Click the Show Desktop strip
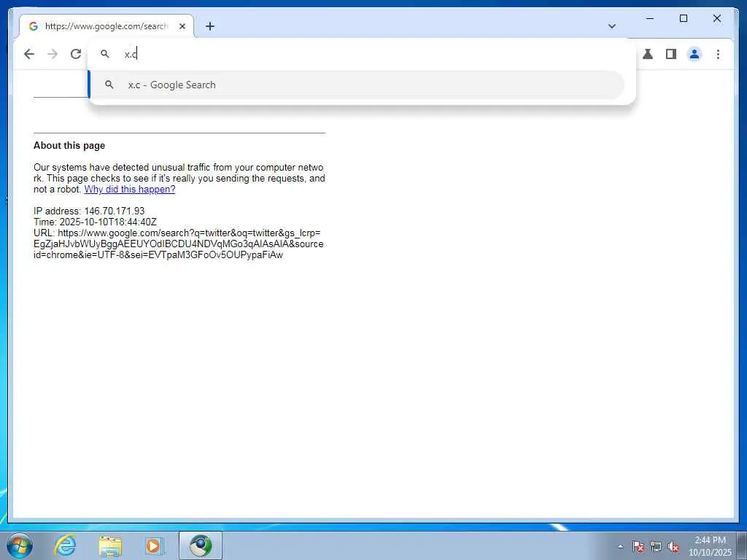 point(742,545)
